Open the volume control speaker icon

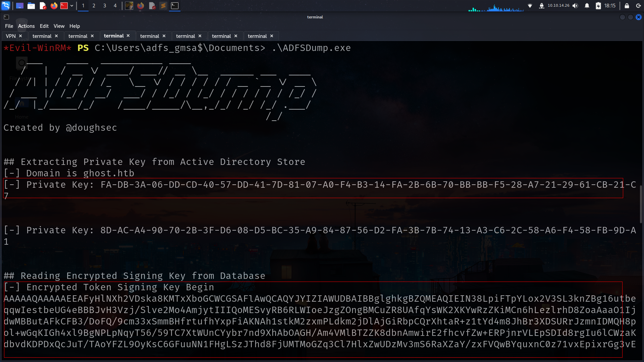coord(575,6)
